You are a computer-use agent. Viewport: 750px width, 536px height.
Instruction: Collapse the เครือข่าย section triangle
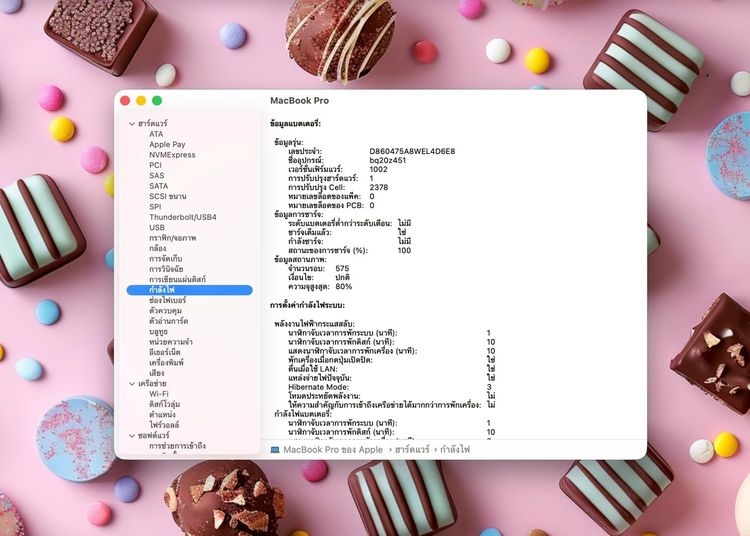pos(131,383)
